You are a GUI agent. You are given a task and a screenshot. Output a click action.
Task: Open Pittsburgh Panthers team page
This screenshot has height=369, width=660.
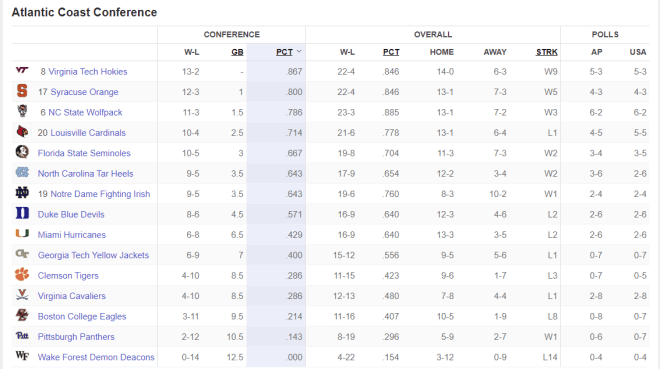[x=76, y=337]
